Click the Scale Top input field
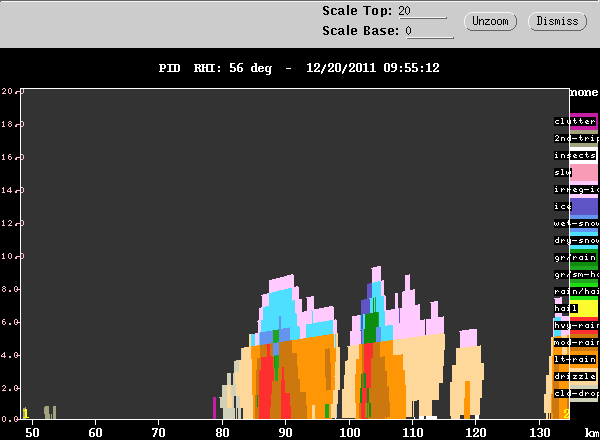 coord(423,11)
